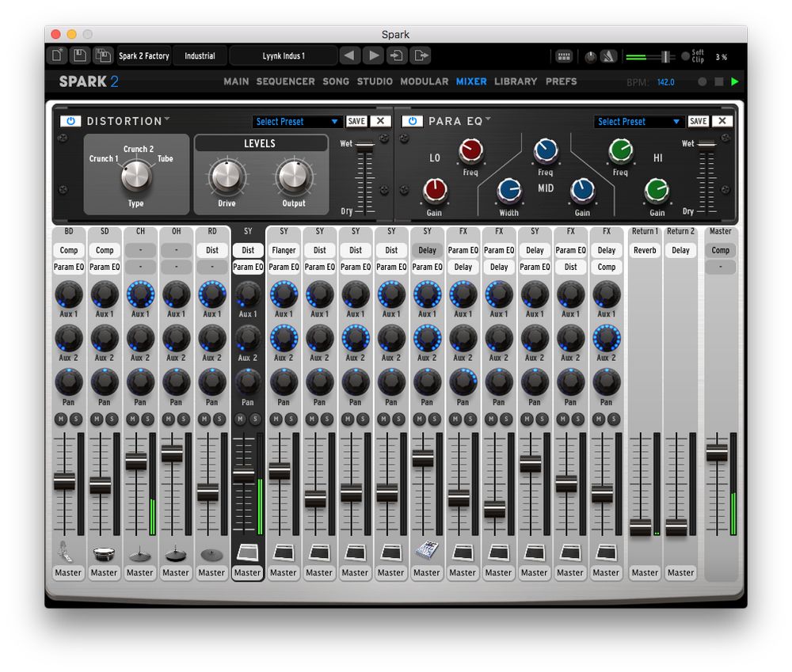Solo the SD channel
The width and height of the screenshot is (792, 672).
click(112, 419)
